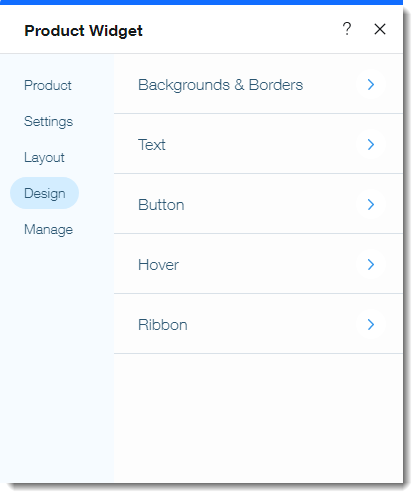Image resolution: width=418 pixels, height=498 pixels.
Task: Click the arrow icon beside Text
Action: (x=371, y=145)
